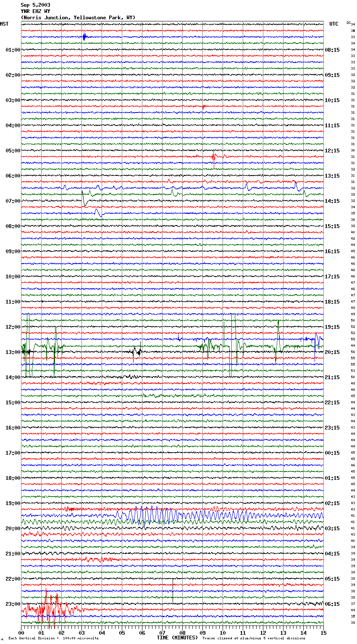Screen dimensions: 357x644
Task: Click the '05:15' UTC time label
Action: (x=332, y=579)
